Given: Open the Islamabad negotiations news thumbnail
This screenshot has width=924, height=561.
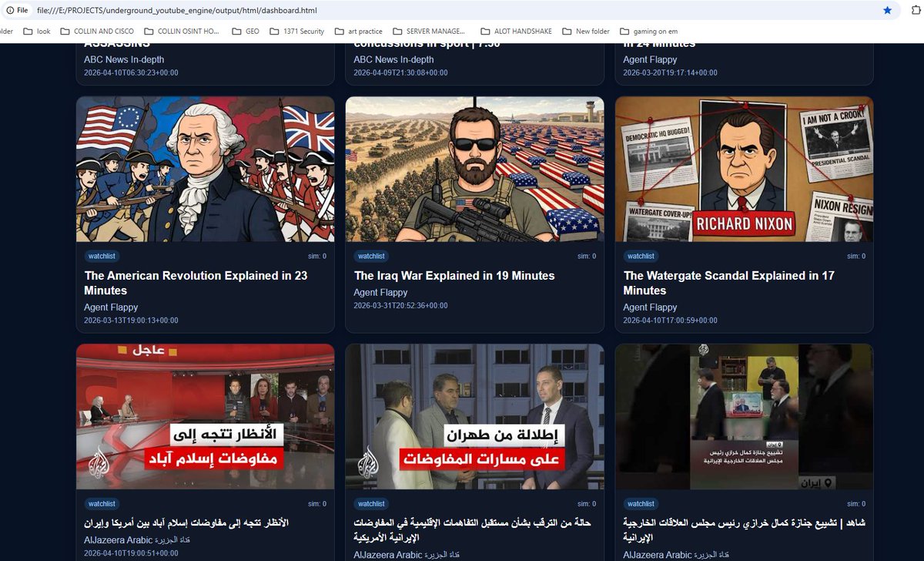Looking at the screenshot, I should (x=206, y=417).
